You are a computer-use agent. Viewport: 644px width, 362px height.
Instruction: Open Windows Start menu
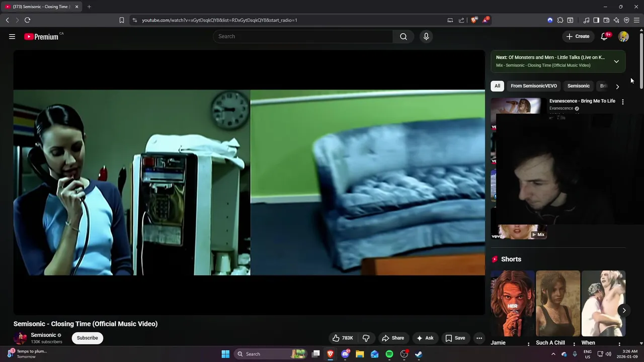225,354
